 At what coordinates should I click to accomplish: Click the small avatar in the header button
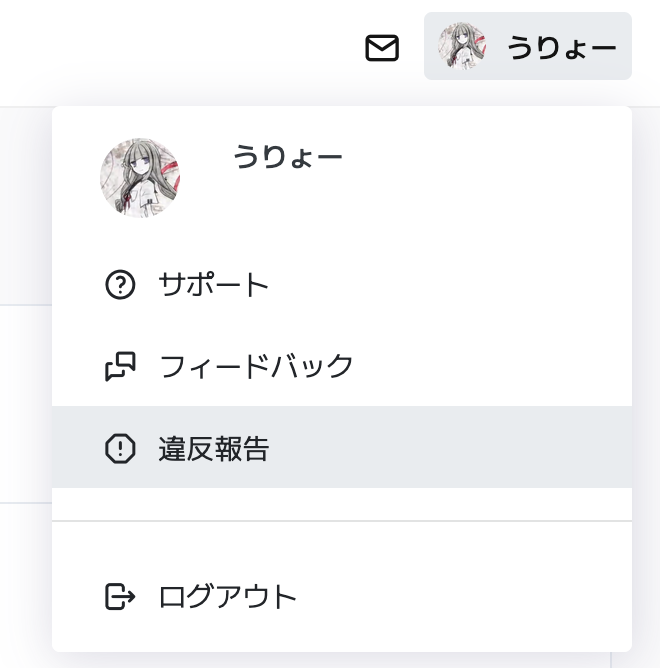point(462,47)
